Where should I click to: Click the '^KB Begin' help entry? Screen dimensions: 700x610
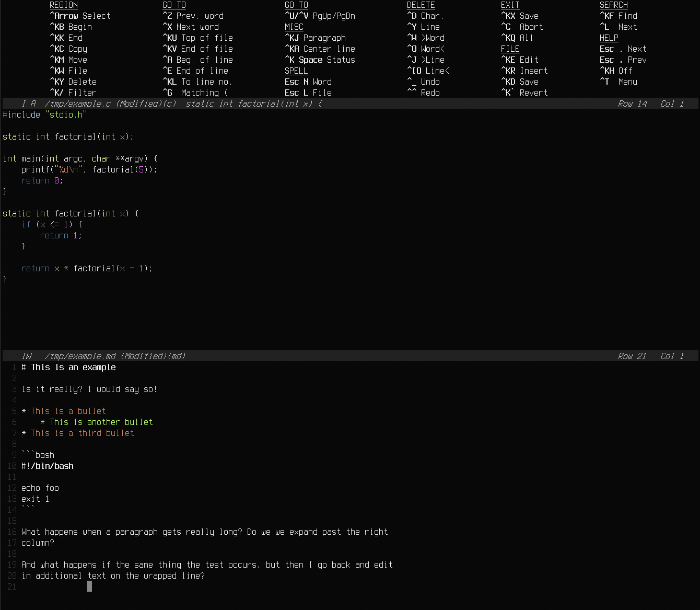71,27
